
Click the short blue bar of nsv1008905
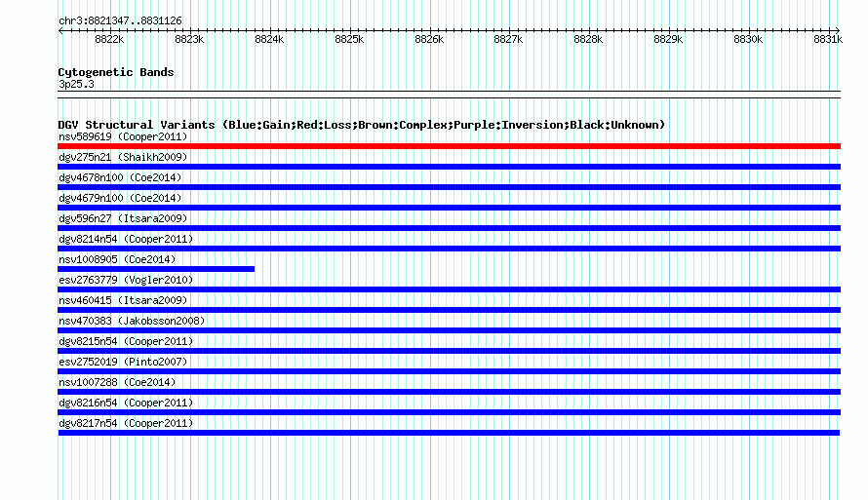coord(156,269)
